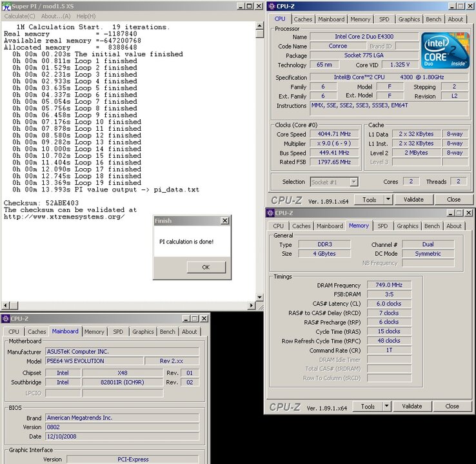Click Validate in top CPU-Z window
476x464 pixels.
413,200
